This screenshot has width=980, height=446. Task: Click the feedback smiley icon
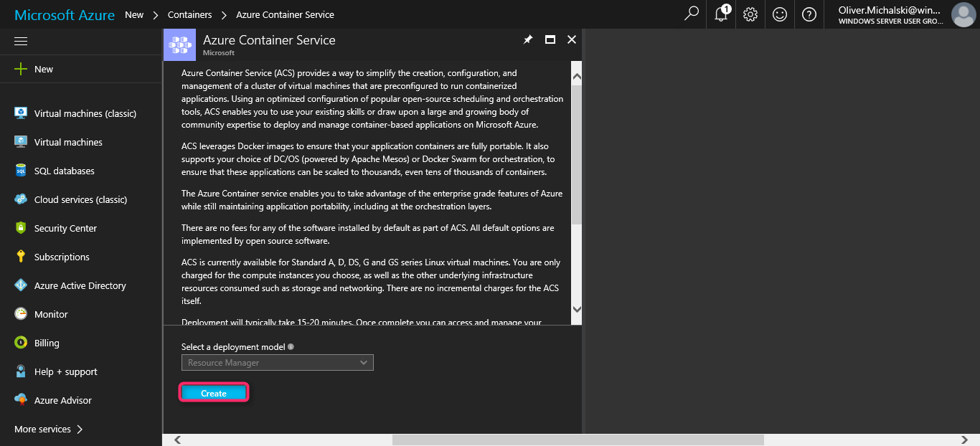780,14
